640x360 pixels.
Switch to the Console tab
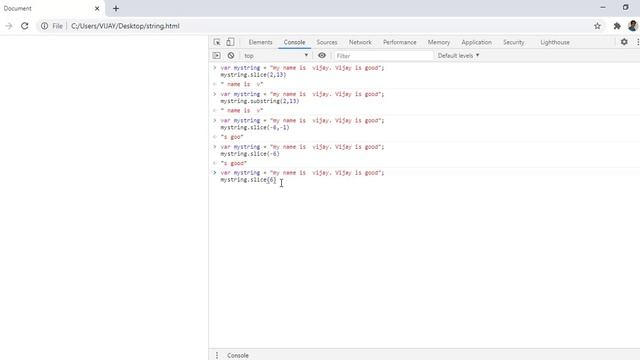pos(294,42)
